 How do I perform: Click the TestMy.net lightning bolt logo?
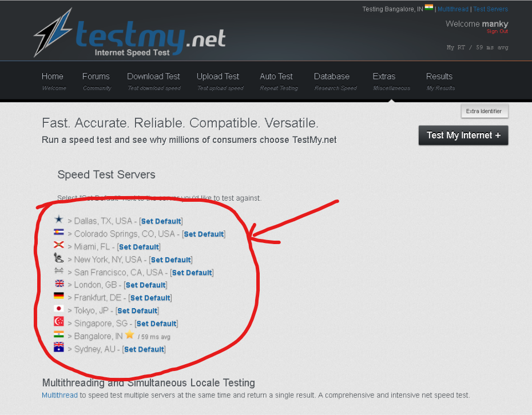tap(53, 32)
